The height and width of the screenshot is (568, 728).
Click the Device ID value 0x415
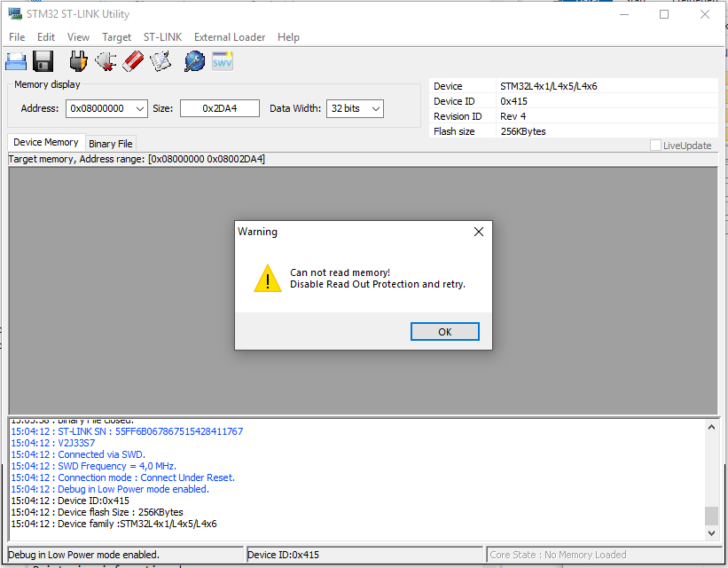click(513, 101)
